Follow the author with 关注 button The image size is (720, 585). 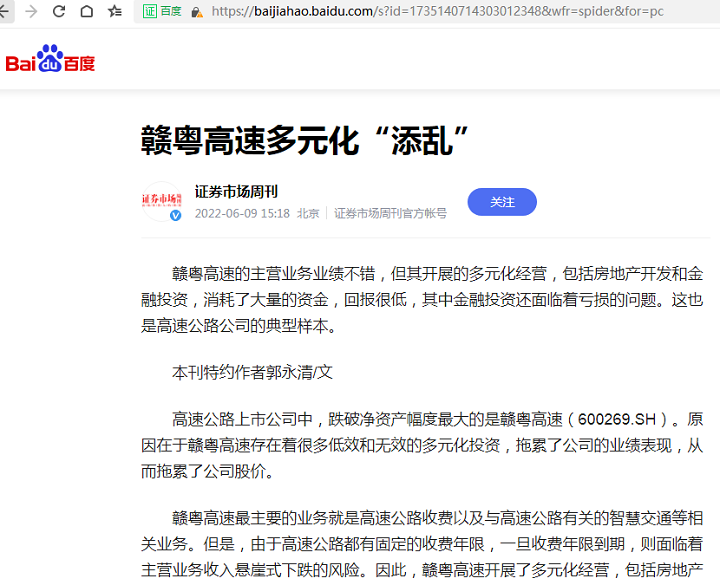click(x=502, y=202)
